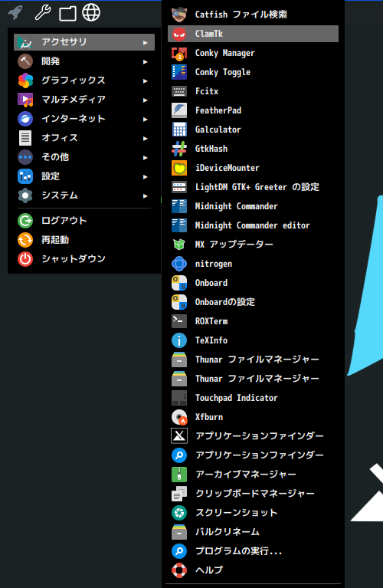Expand the 設定 submenu arrow

(145, 176)
